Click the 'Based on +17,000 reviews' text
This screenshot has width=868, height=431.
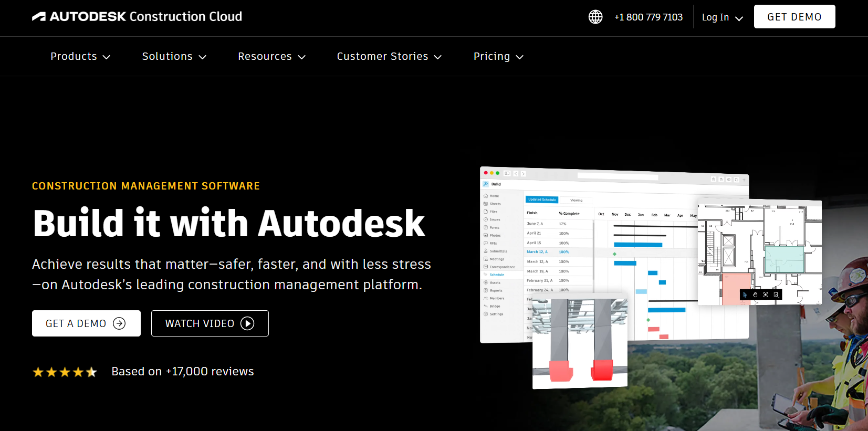click(183, 372)
